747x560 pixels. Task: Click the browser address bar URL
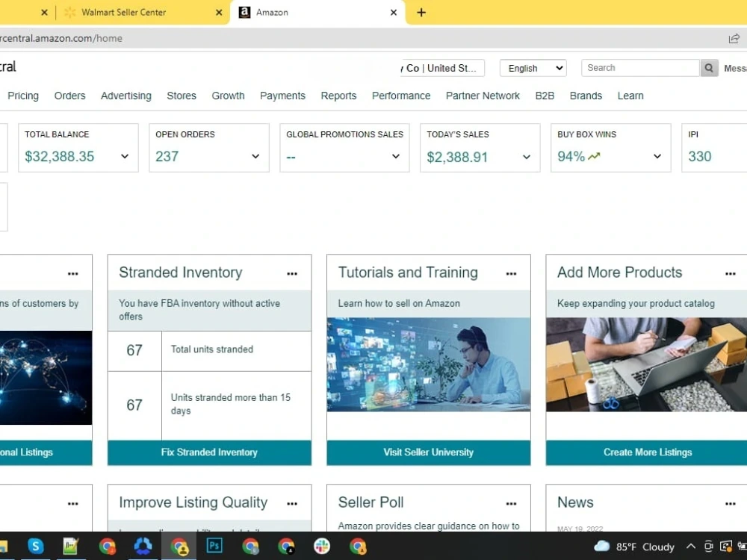pyautogui.click(x=61, y=39)
